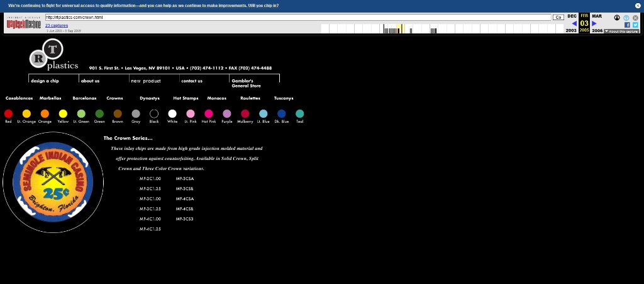This screenshot has height=284, width=644.
Task: Select the Dynastys series tab
Action: [x=150, y=98]
